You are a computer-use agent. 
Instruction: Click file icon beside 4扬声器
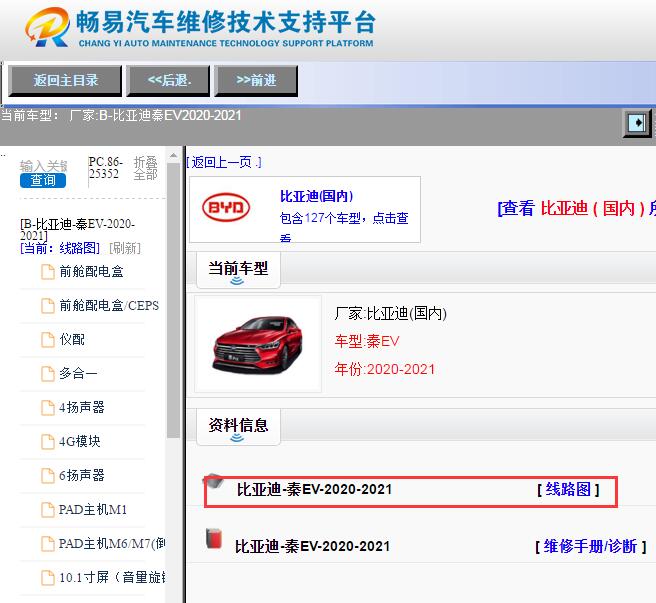click(48, 407)
